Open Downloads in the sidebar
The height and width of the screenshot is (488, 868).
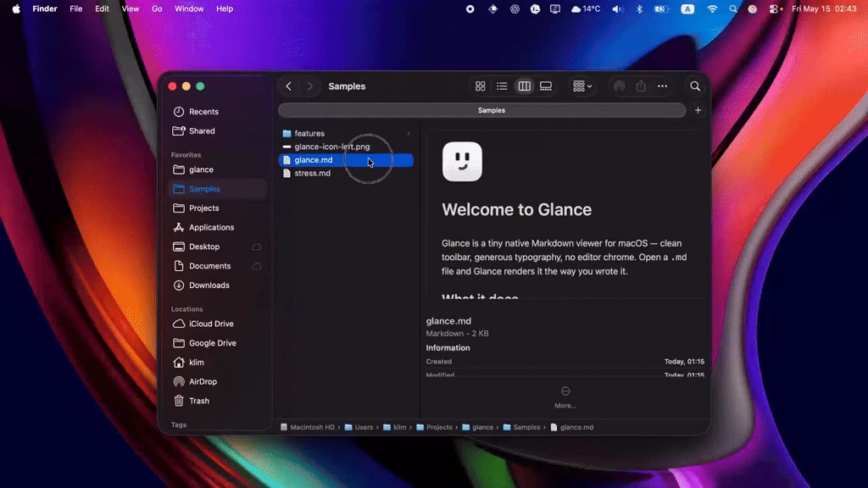209,286
